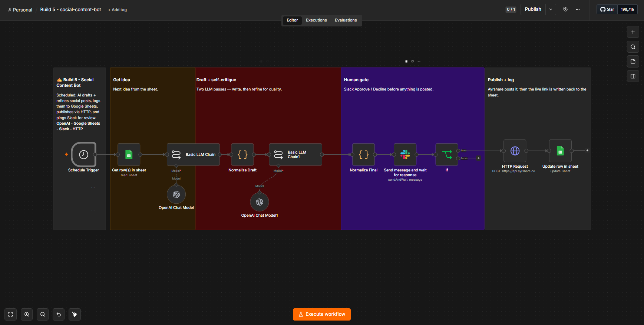Open the Update row in sheet node
The image size is (644, 325).
(560, 151)
